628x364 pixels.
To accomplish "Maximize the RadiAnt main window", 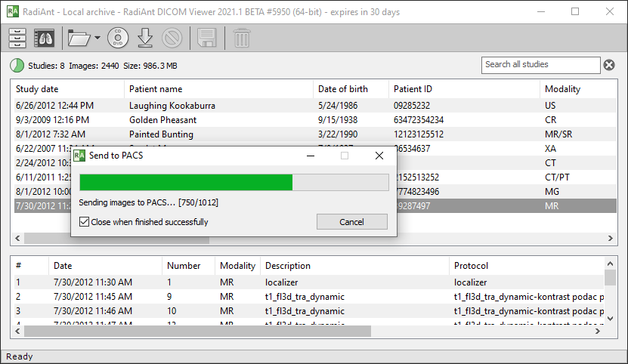I will [575, 11].
